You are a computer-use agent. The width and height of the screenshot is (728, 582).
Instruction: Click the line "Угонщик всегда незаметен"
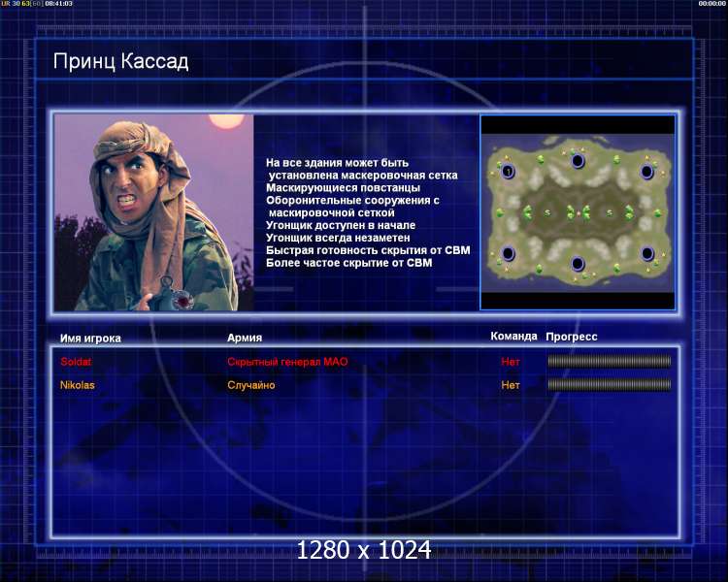coord(338,238)
